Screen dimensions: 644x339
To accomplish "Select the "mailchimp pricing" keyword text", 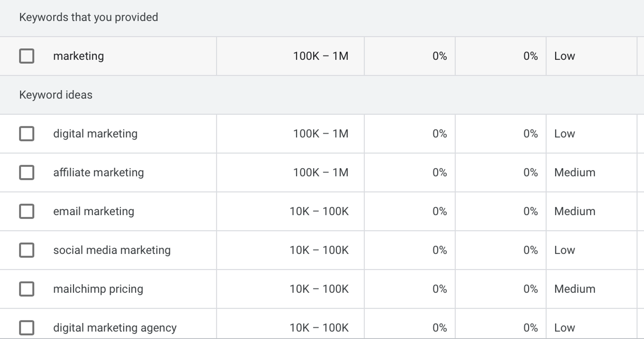I will tap(98, 289).
